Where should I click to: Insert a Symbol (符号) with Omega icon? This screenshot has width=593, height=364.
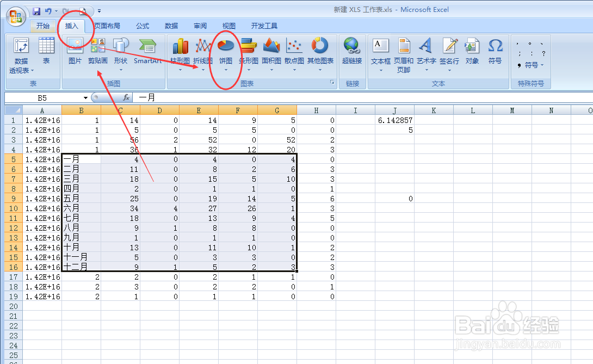click(495, 51)
